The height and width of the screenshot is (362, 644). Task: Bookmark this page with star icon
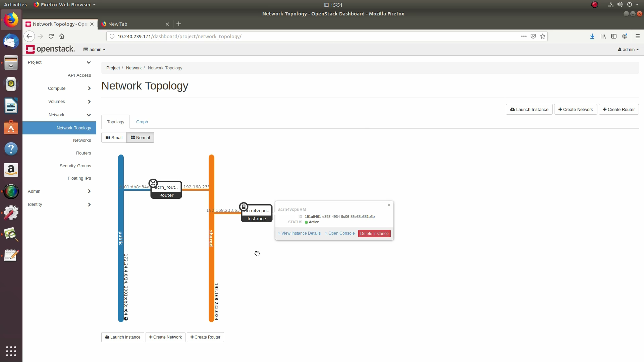pyautogui.click(x=543, y=36)
